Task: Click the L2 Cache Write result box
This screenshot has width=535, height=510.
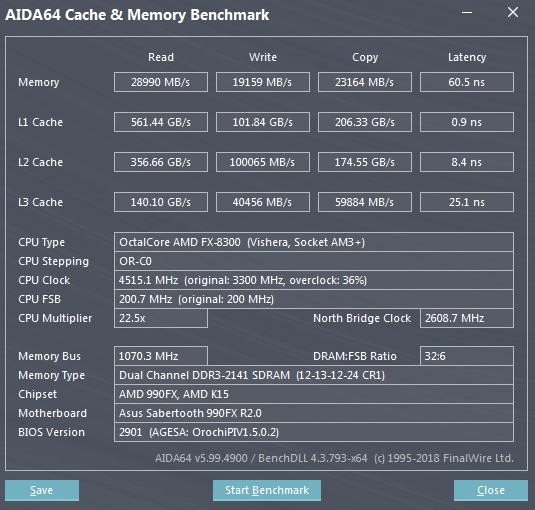Action: point(263,162)
